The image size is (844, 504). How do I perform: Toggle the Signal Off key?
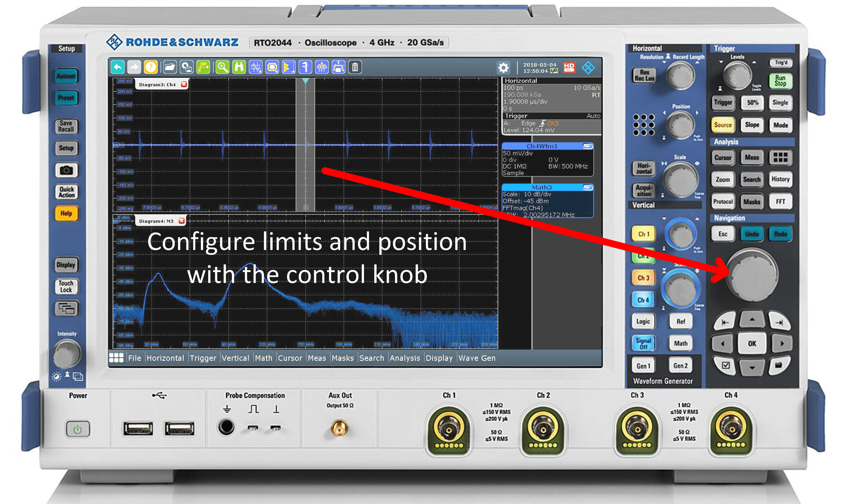click(644, 343)
